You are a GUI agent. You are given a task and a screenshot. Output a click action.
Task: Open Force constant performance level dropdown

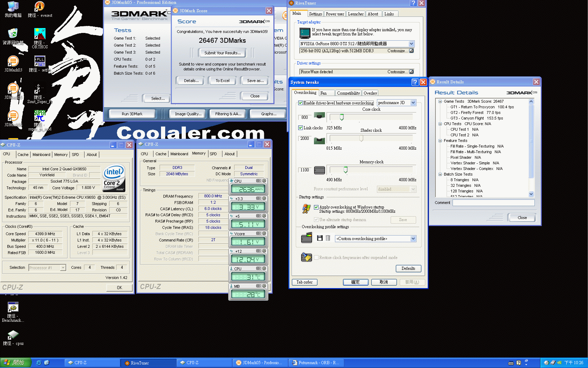pos(413,189)
